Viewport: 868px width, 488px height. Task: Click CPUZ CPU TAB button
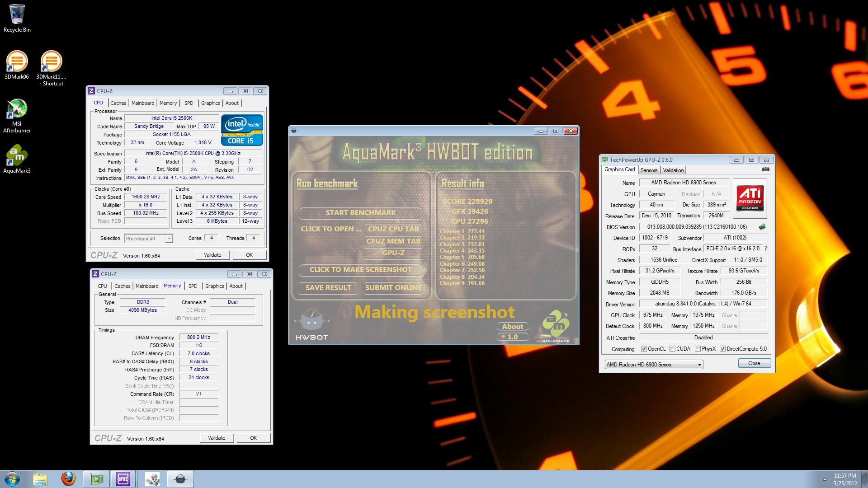[x=393, y=229]
